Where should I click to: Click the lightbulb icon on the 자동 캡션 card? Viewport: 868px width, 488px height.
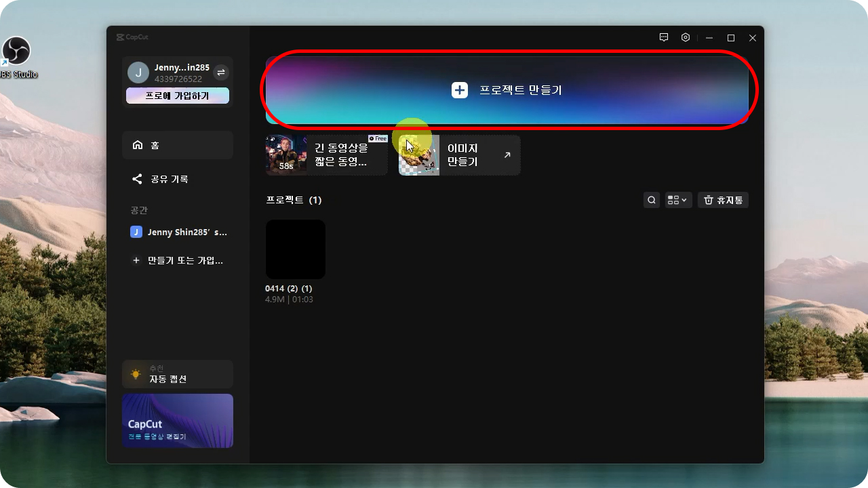click(x=136, y=374)
